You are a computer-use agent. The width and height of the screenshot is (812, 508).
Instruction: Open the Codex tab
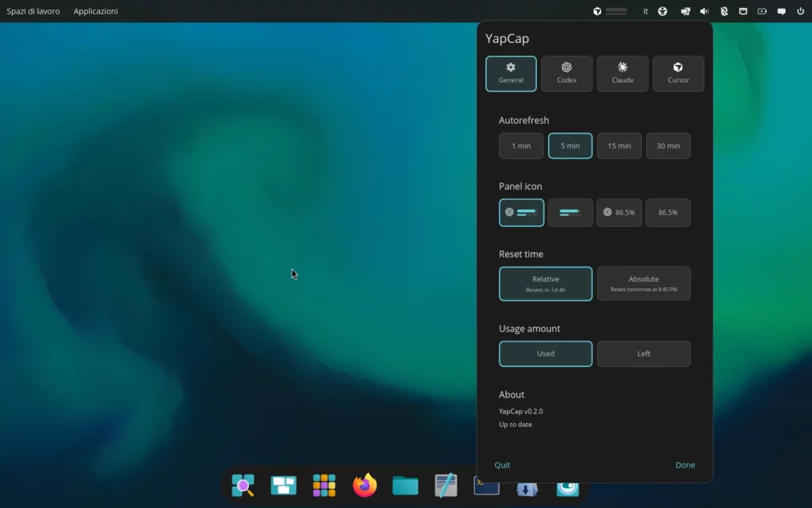[x=567, y=74]
